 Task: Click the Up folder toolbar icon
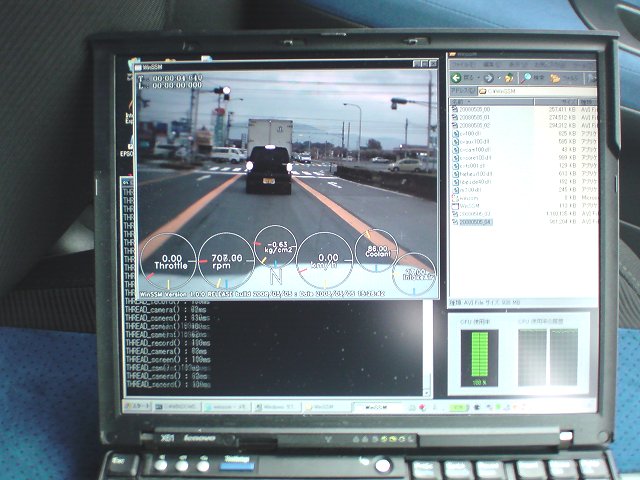(512, 77)
